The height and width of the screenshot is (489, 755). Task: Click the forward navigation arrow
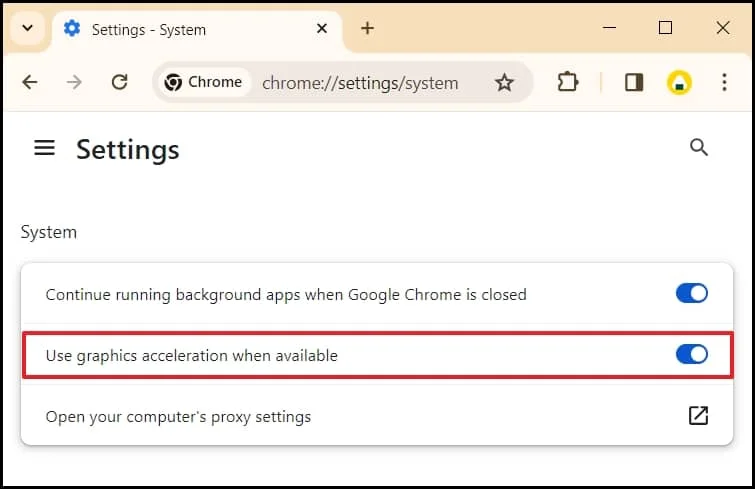pyautogui.click(x=74, y=83)
